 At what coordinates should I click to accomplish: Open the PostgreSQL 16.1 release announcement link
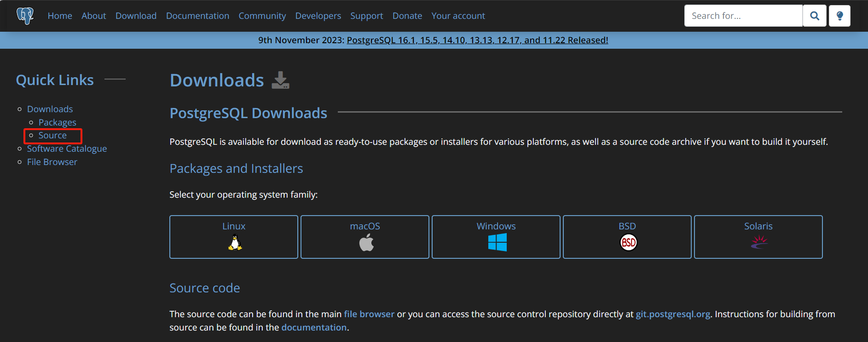coord(477,40)
